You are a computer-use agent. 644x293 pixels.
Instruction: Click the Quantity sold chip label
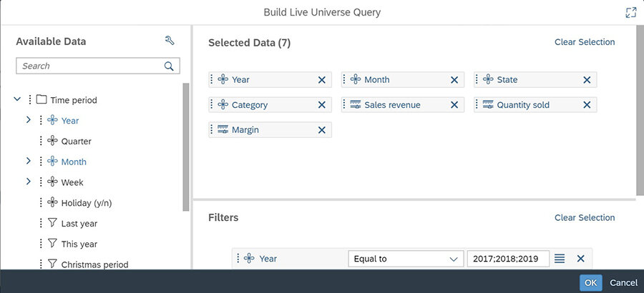pyautogui.click(x=523, y=105)
